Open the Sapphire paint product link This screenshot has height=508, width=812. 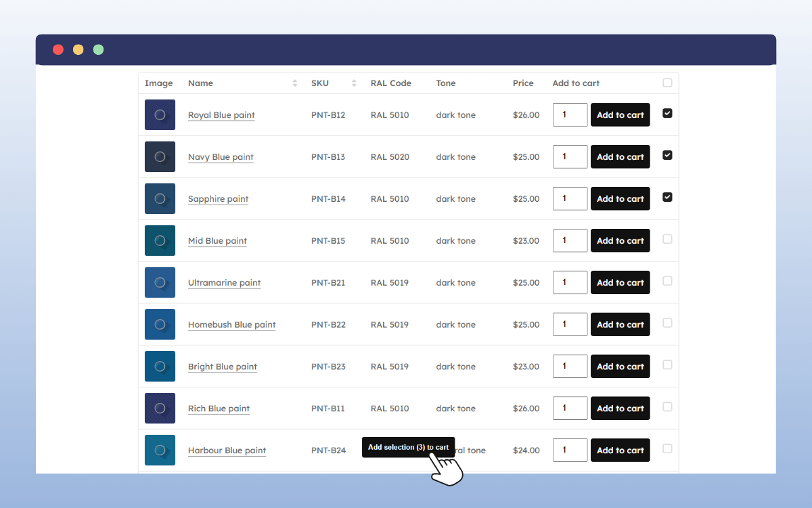pyautogui.click(x=218, y=199)
